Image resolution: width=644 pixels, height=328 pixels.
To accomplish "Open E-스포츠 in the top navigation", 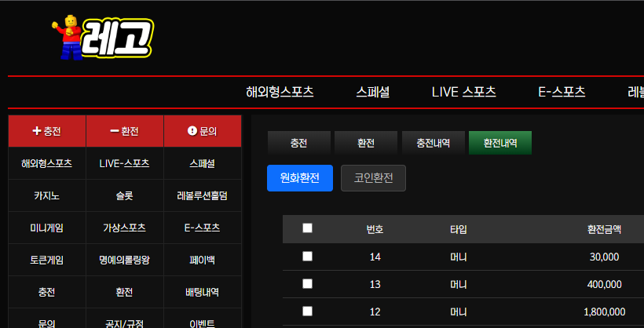I will pos(562,93).
